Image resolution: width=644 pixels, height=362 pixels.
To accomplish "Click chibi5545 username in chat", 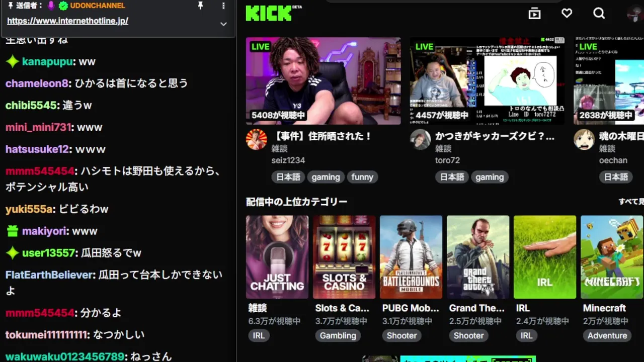I will (31, 106).
